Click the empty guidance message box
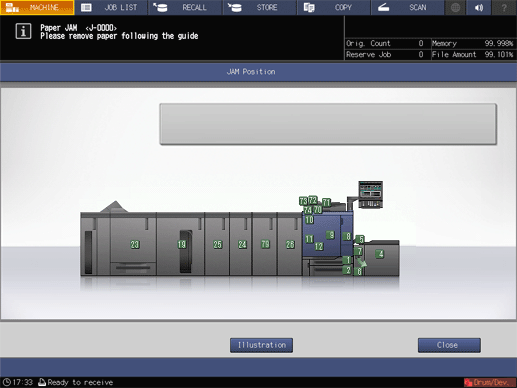Screen dimensions: 517x388 (328, 124)
